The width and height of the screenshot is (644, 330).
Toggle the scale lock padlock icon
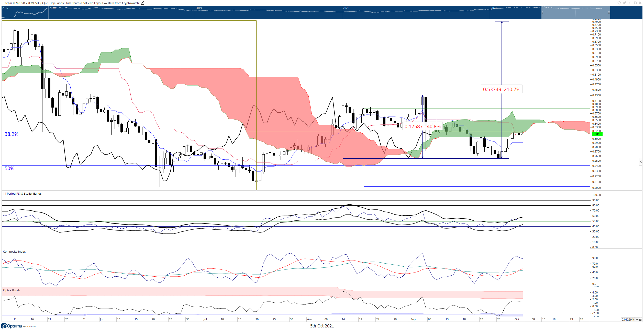point(640,320)
